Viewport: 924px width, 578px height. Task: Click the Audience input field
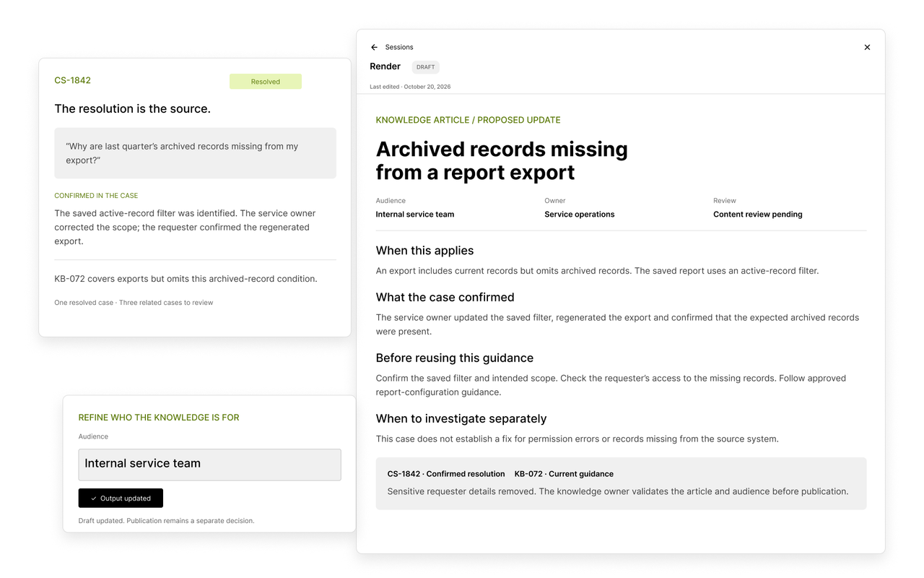point(209,465)
